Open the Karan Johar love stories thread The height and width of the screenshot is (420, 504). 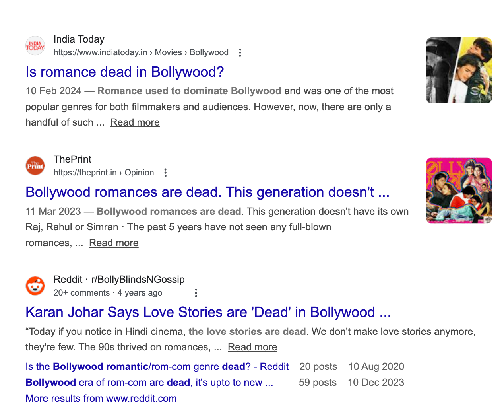tap(208, 313)
